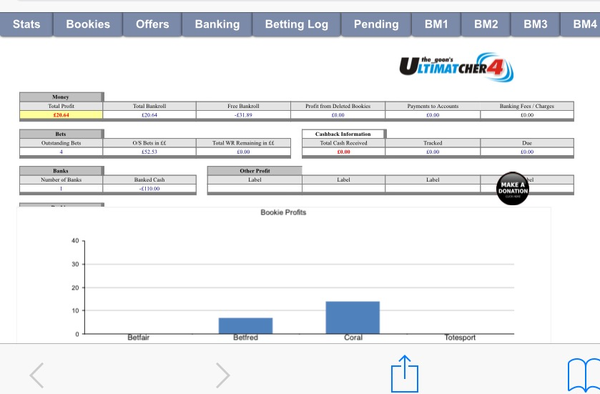Show the Pending tab
Image resolution: width=600 pixels, height=394 pixels.
pyautogui.click(x=376, y=24)
